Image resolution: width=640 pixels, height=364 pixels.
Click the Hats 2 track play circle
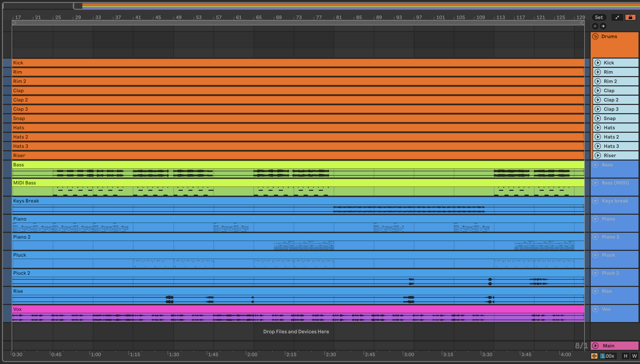point(598,137)
